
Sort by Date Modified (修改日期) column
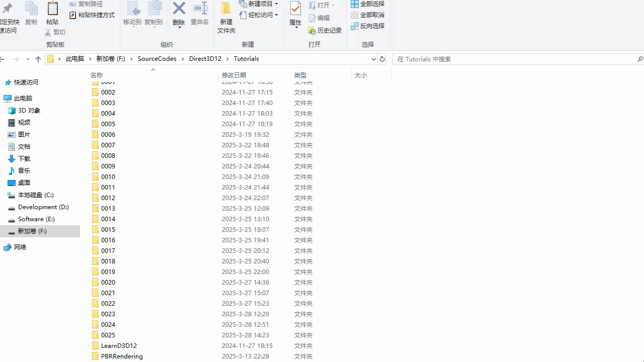point(234,75)
